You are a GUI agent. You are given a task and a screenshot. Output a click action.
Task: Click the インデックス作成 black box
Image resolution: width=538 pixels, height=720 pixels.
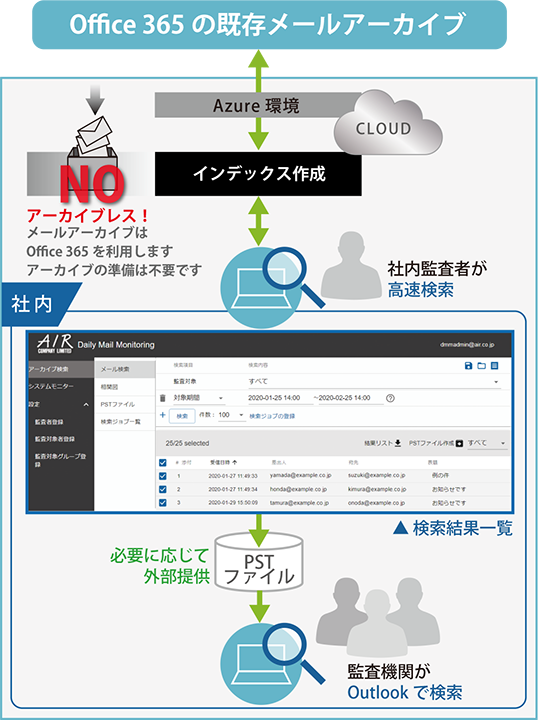pos(258,174)
